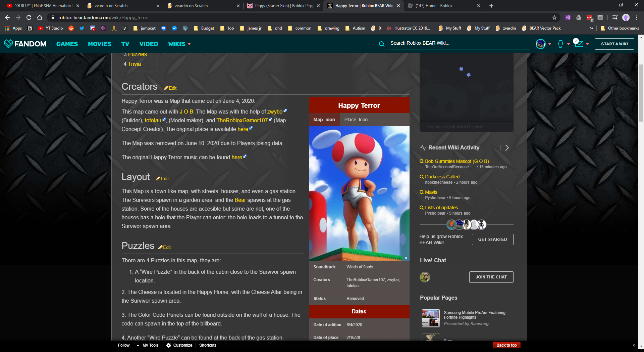Switch to the Place_Icon infobox tab
The width and height of the screenshot is (644, 352).
point(356,120)
